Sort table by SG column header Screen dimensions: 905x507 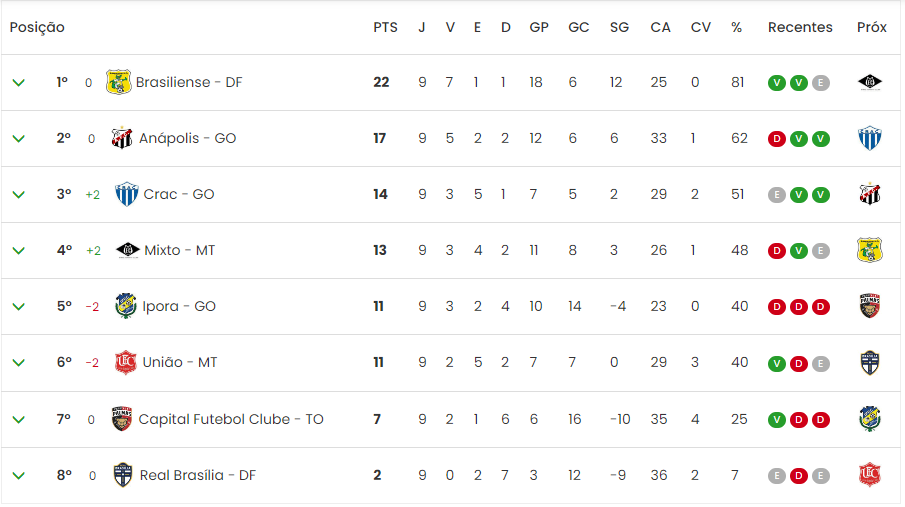coord(619,27)
